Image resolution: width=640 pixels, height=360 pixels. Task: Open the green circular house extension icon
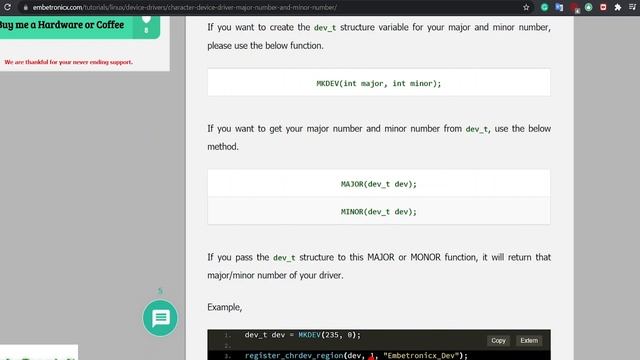pyautogui.click(x=589, y=7)
